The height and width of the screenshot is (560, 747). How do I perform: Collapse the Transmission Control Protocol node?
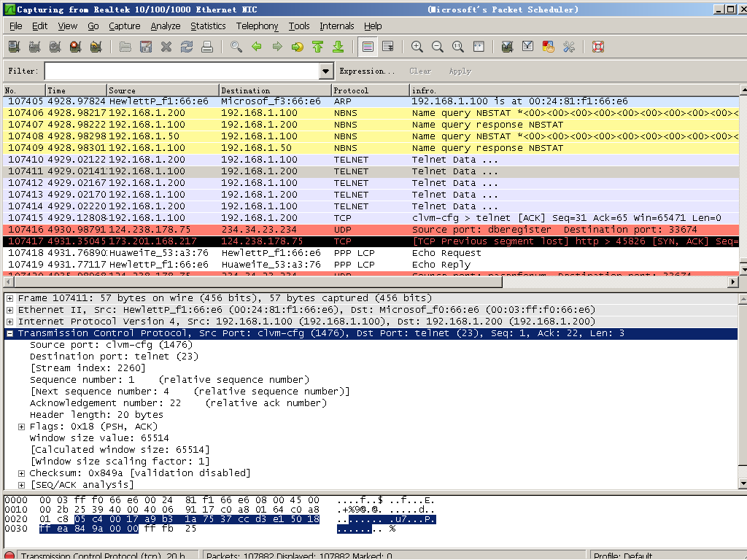[9, 333]
